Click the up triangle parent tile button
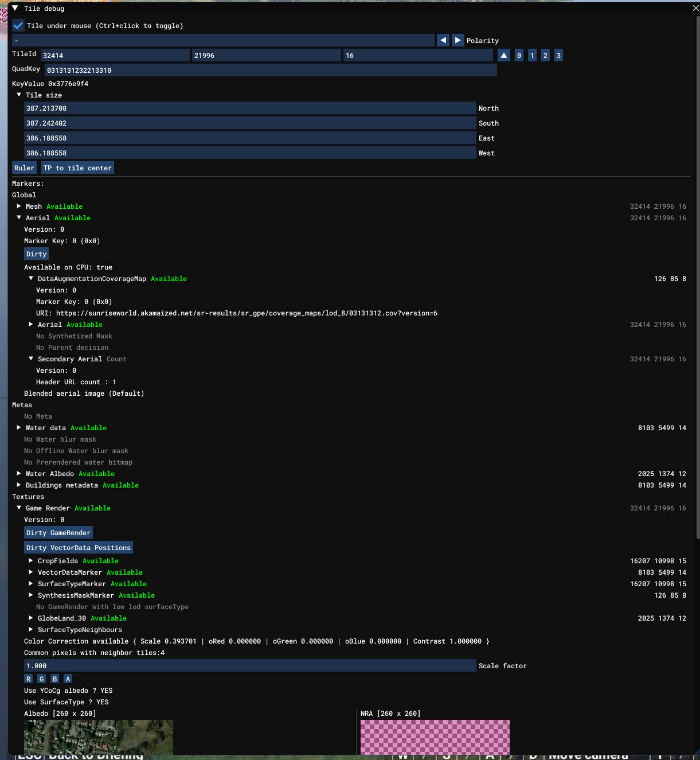The image size is (700, 760). point(504,55)
